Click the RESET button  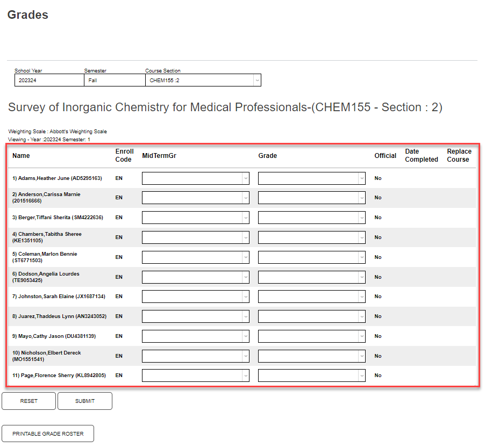28,401
